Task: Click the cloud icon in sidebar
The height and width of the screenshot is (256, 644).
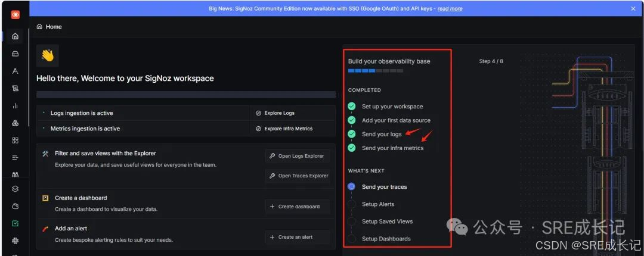Action: coord(15,207)
